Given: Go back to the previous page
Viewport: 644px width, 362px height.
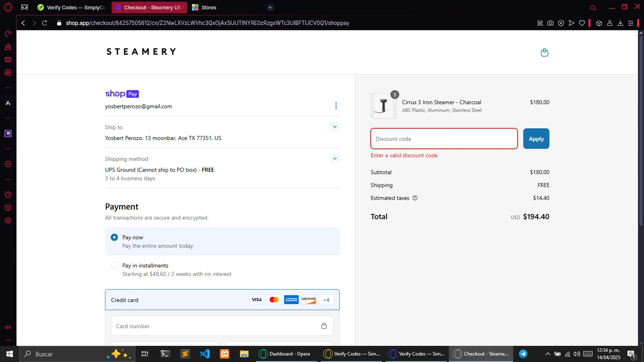Looking at the screenshot, I should (23, 23).
